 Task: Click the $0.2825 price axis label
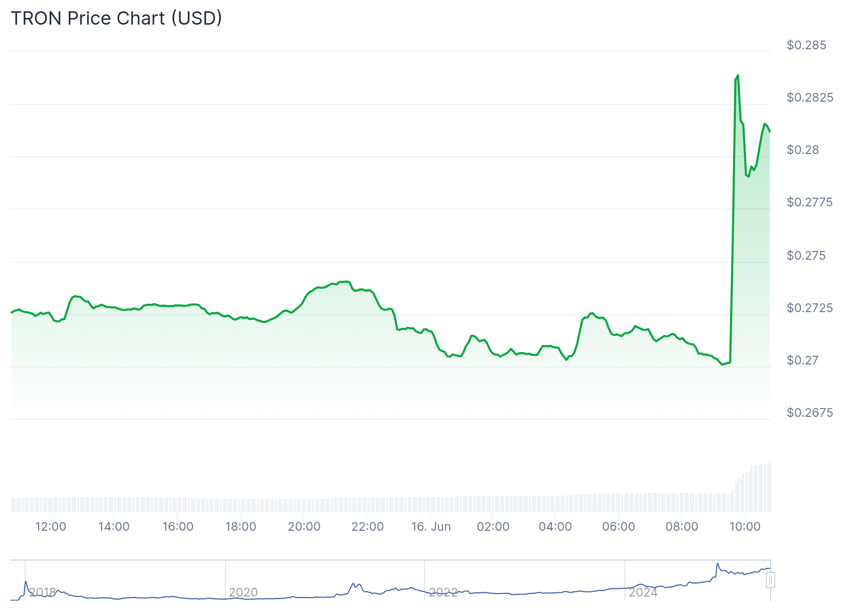[x=810, y=98]
